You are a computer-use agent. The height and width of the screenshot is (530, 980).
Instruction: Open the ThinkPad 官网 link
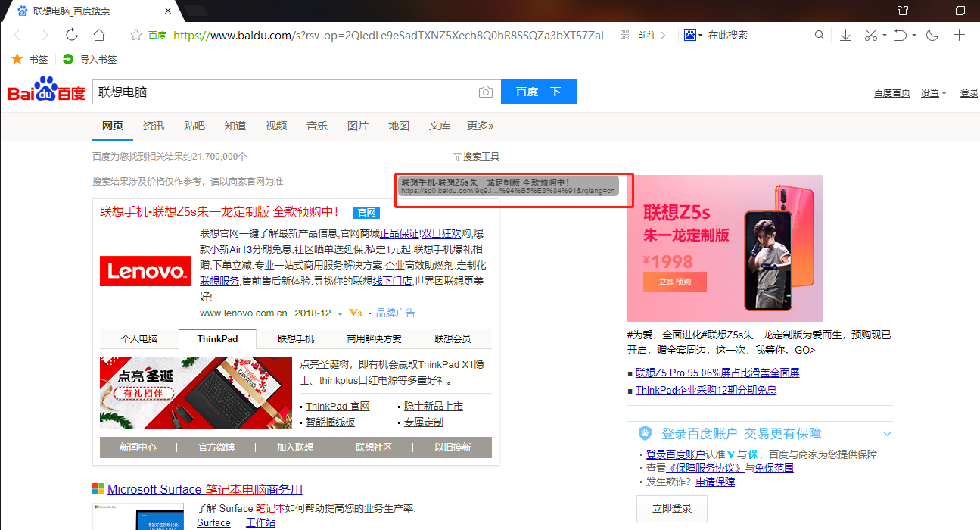click(x=338, y=407)
